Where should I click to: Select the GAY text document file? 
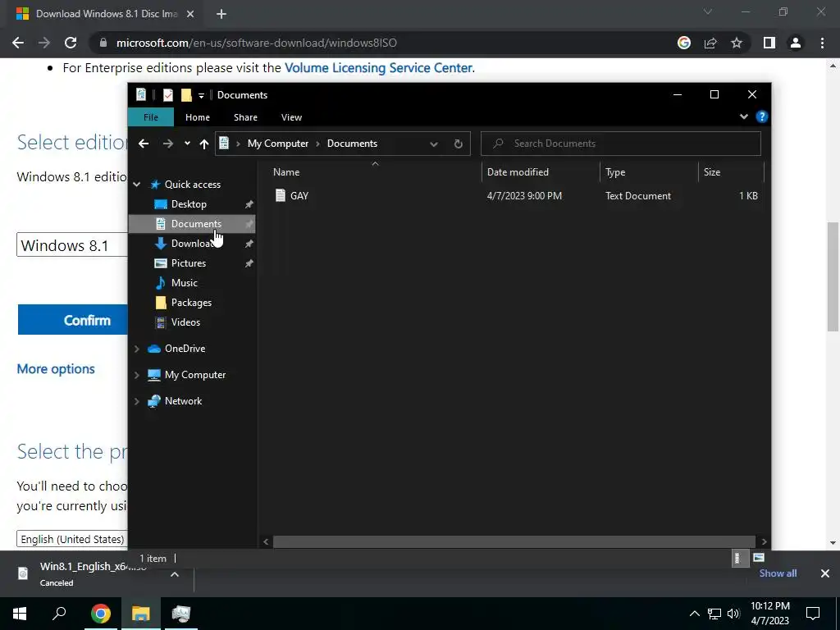click(x=299, y=195)
